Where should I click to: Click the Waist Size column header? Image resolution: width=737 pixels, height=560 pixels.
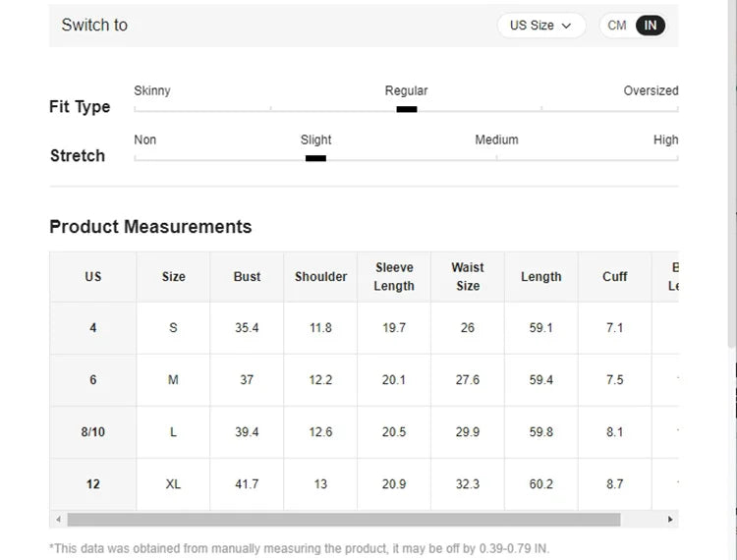click(x=468, y=277)
